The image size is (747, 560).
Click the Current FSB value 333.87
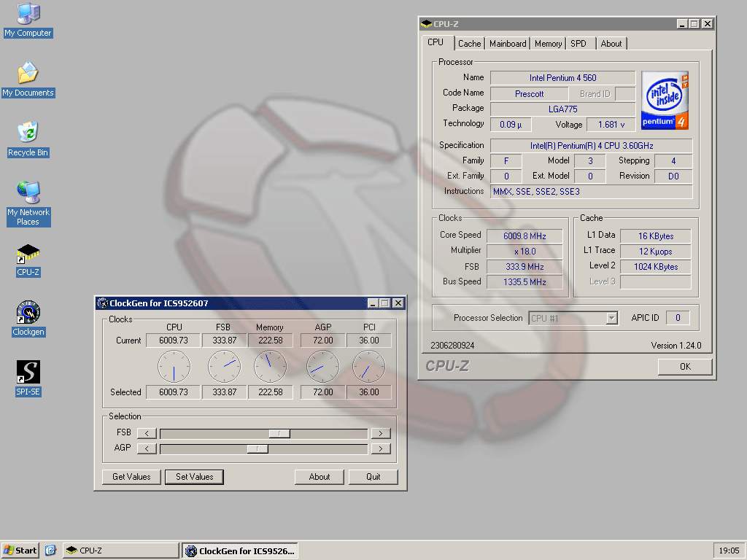[x=225, y=341]
